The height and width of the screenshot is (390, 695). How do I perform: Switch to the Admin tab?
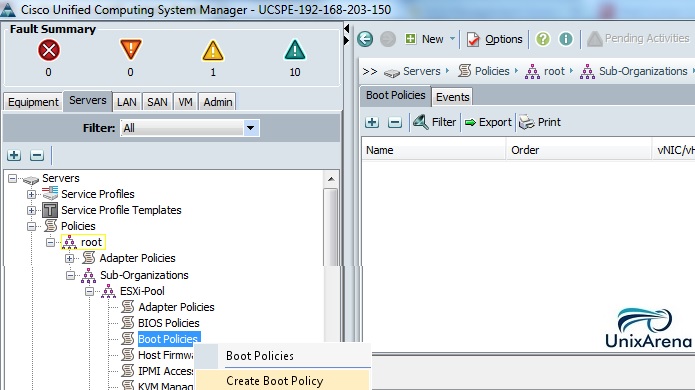[218, 102]
